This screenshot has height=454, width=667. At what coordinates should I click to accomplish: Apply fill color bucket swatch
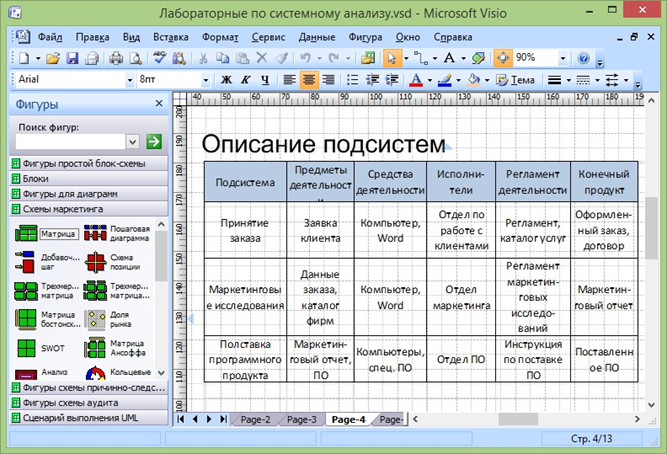click(473, 80)
